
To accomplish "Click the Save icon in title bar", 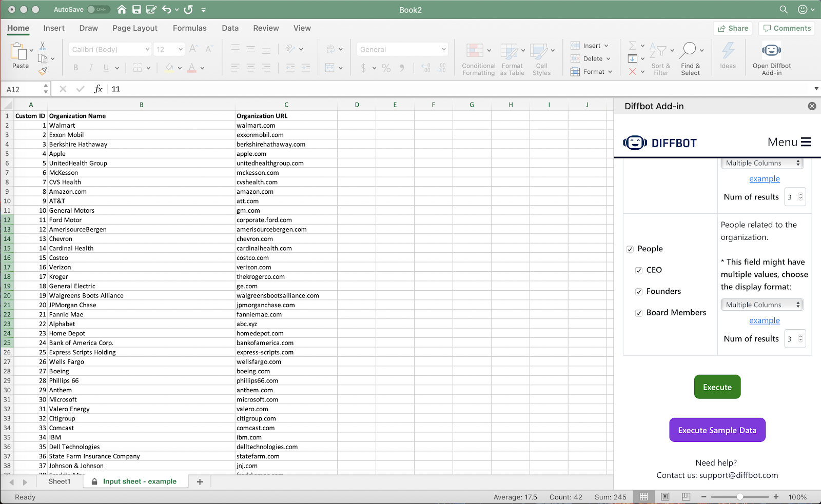I will click(x=136, y=9).
